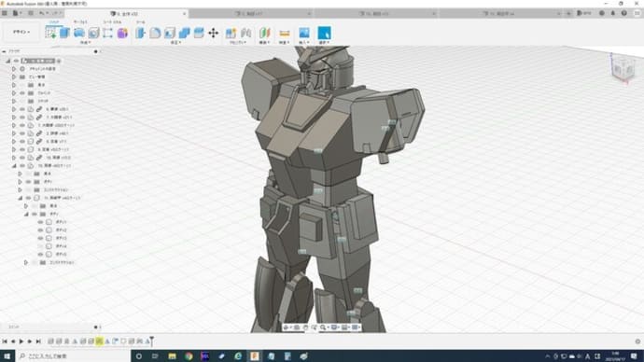Select the Hole tool
Image resolution: width=644 pixels, height=362 pixels.
click(93, 33)
